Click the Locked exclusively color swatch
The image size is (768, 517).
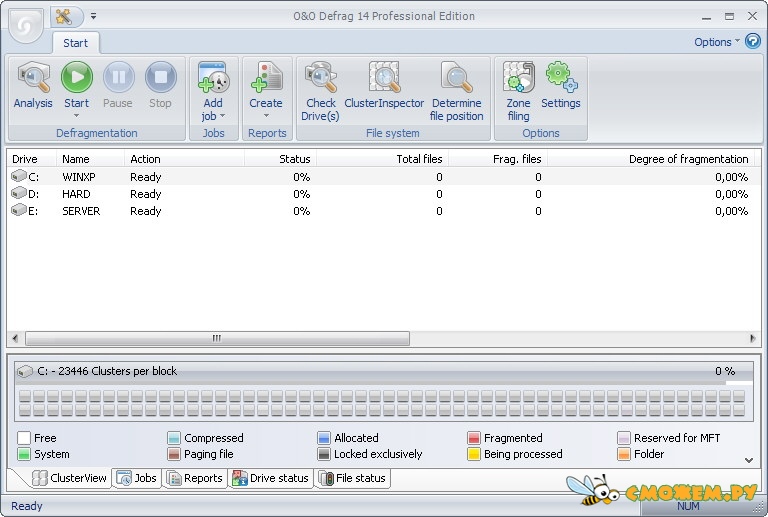point(324,454)
